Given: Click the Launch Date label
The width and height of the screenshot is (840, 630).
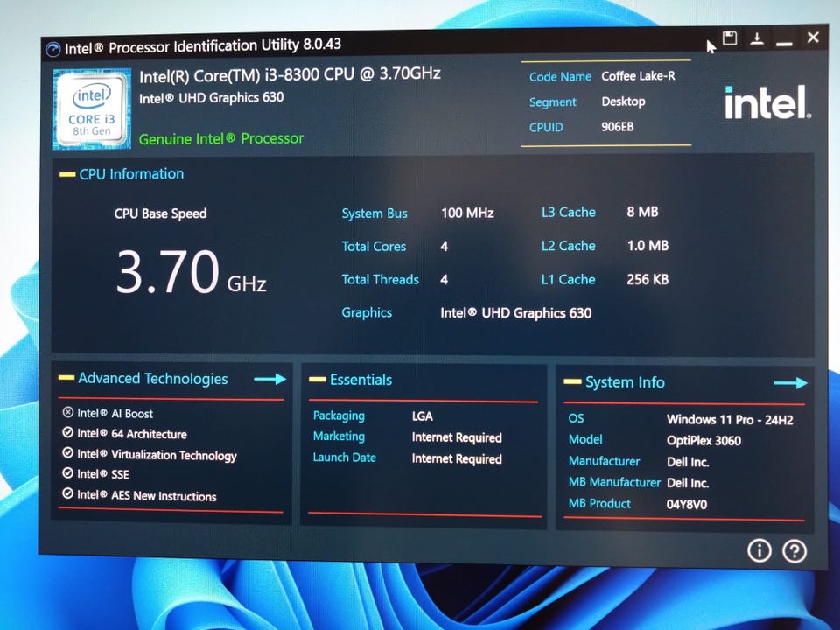Looking at the screenshot, I should tap(345, 458).
